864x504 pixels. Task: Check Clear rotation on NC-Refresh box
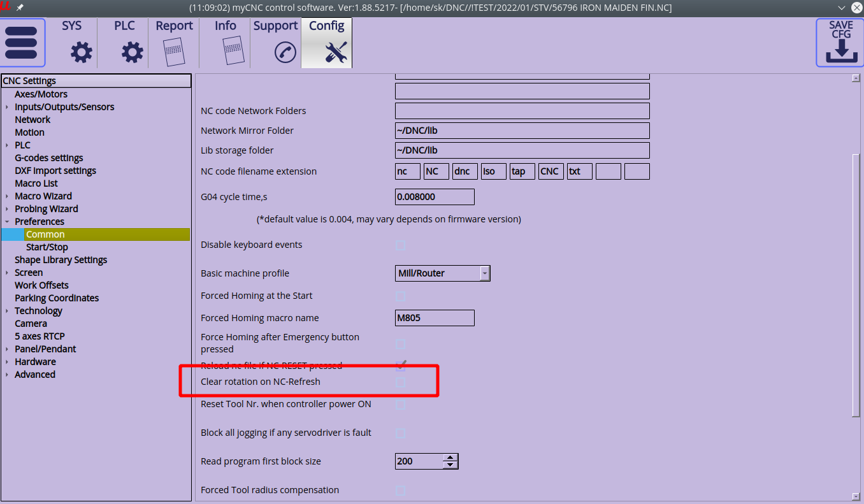point(400,382)
